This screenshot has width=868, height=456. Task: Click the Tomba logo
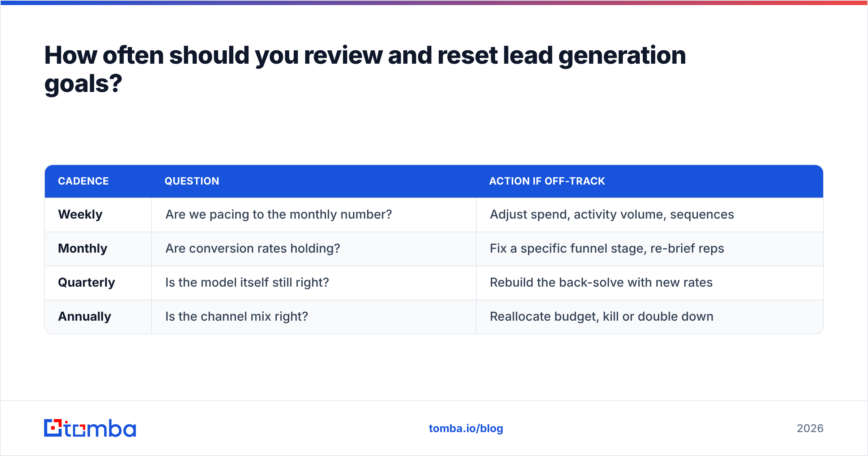(90, 428)
